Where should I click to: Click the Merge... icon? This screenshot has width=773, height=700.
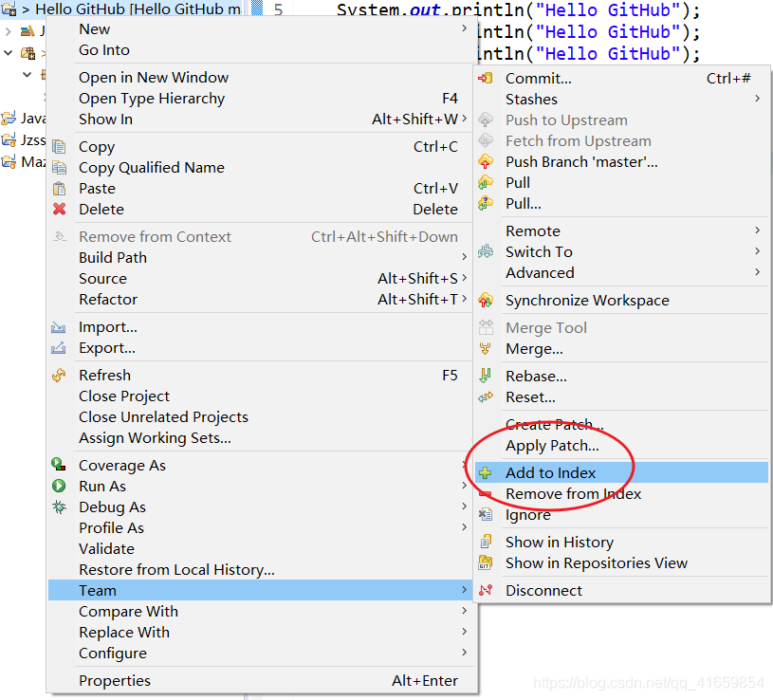(x=486, y=348)
